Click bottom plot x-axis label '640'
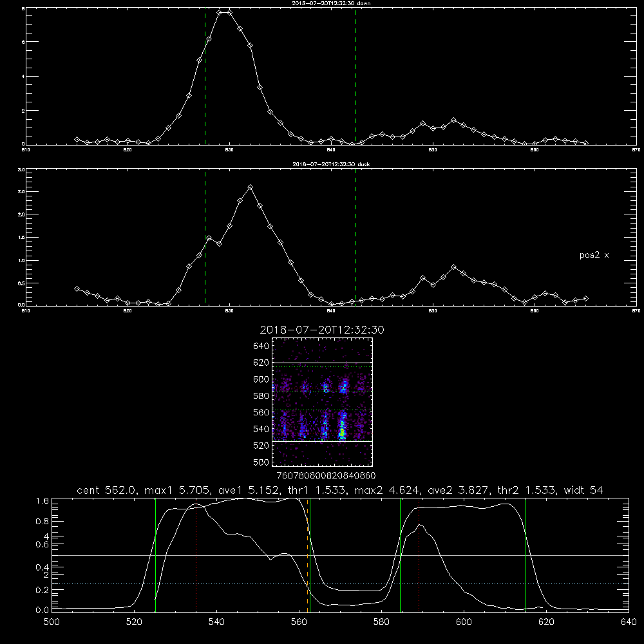 pyautogui.click(x=629, y=622)
